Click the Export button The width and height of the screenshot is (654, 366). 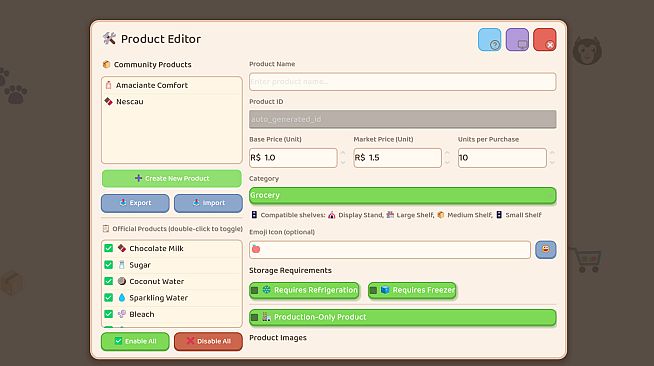(135, 203)
